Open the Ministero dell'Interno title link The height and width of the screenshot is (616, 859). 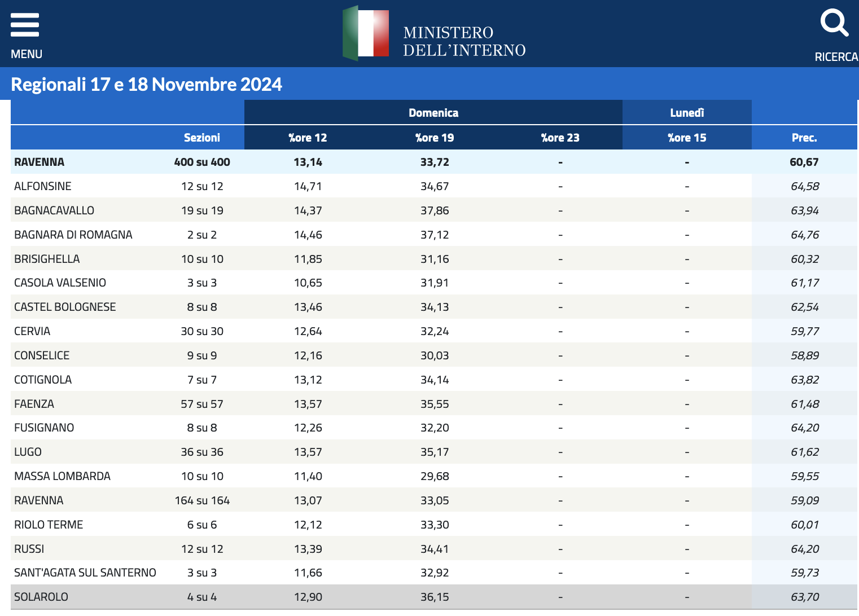[x=464, y=41]
